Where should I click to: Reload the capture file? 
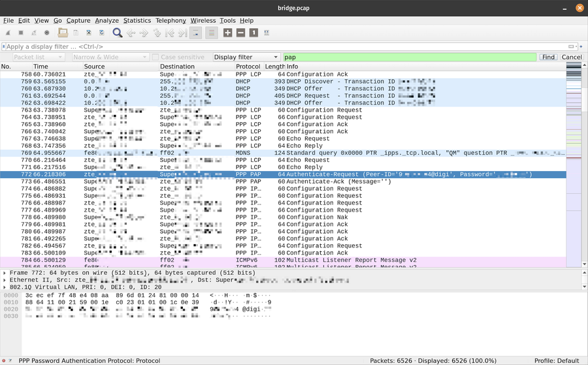click(102, 33)
